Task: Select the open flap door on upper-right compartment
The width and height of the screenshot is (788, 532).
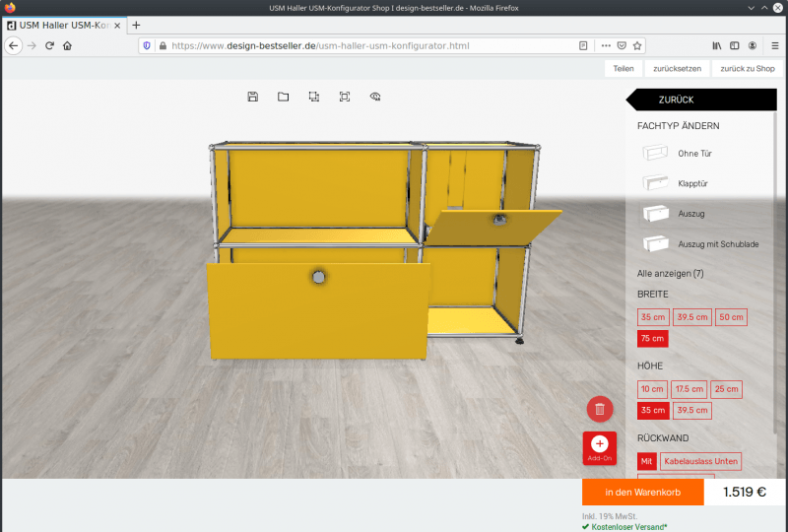Action: pos(495,228)
